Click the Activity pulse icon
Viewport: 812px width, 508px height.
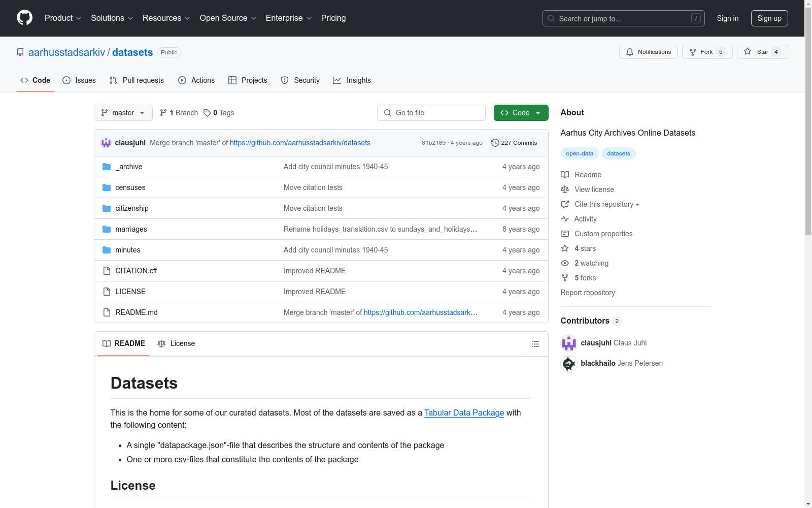click(x=565, y=219)
